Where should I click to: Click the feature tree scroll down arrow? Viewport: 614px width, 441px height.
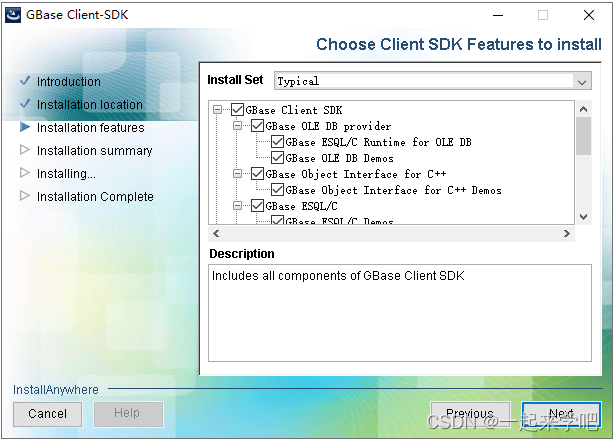tap(583, 217)
